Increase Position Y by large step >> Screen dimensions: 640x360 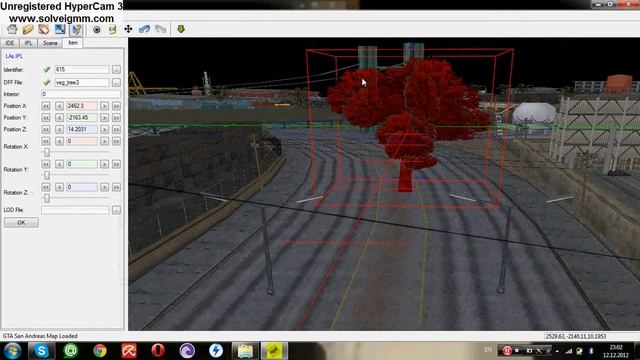[x=116, y=118]
